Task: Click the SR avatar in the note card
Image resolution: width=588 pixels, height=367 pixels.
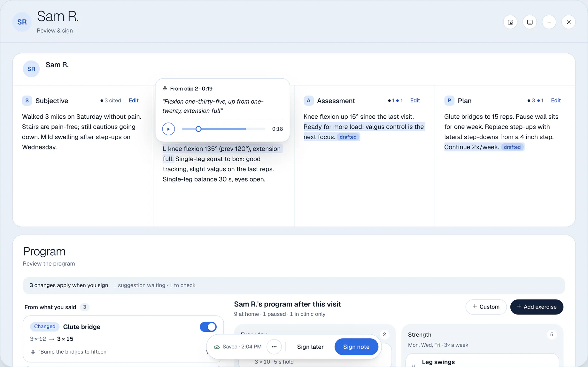Action: (31, 69)
